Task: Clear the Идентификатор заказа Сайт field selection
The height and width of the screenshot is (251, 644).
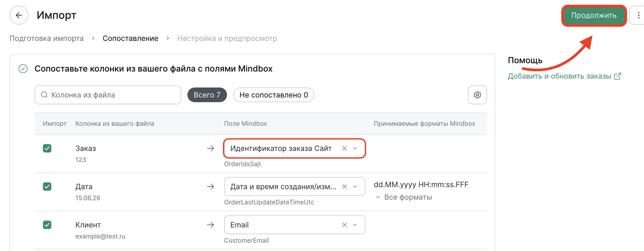Action: [x=345, y=148]
